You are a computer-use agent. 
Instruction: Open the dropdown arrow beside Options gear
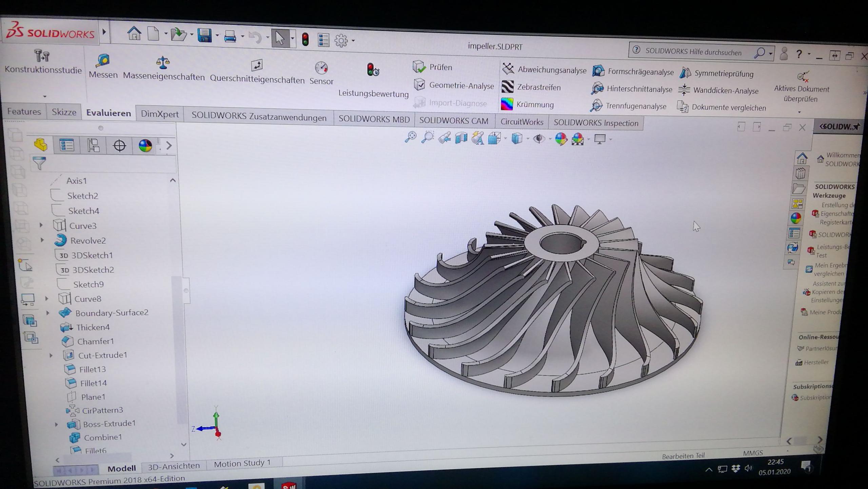tap(353, 41)
